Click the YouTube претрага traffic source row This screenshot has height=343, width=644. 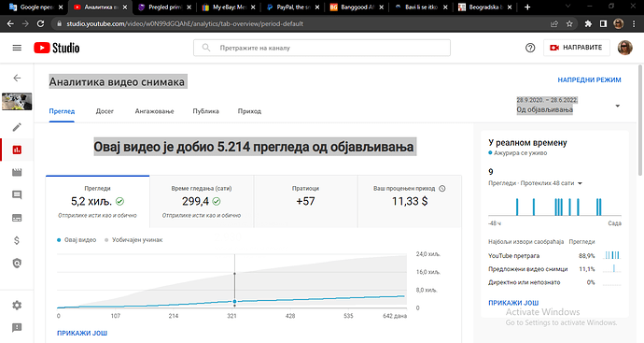coord(554,256)
